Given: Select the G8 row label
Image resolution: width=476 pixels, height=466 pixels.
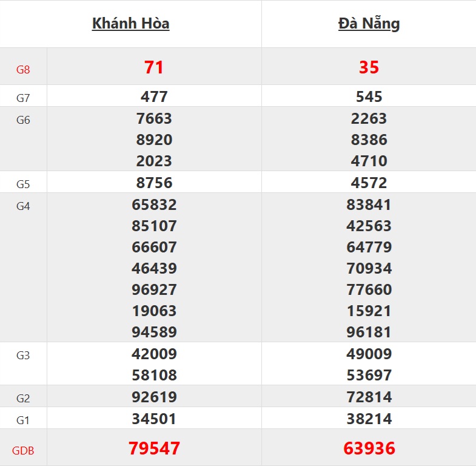Looking at the screenshot, I should pos(23,70).
